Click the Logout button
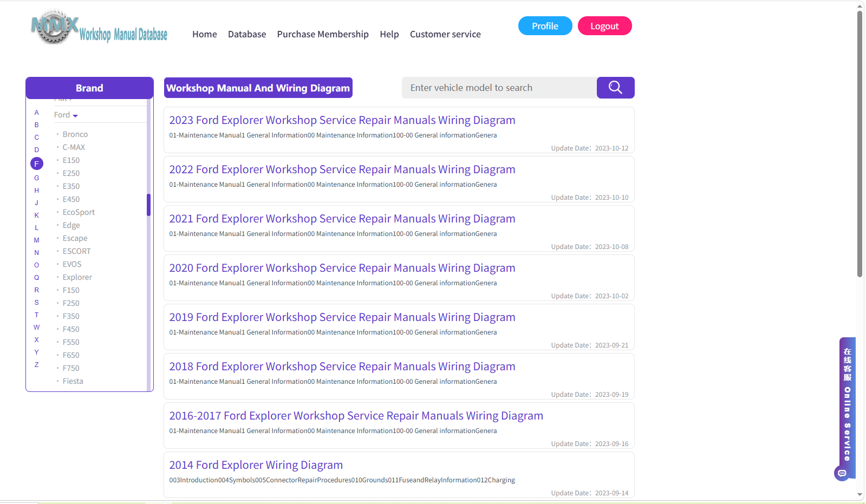The width and height of the screenshot is (866, 504). (x=604, y=26)
